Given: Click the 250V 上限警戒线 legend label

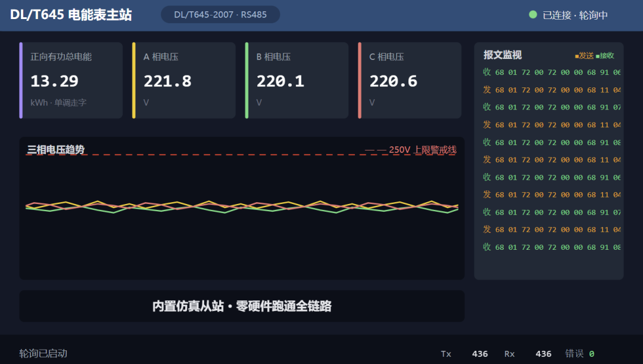Looking at the screenshot, I should coord(422,150).
